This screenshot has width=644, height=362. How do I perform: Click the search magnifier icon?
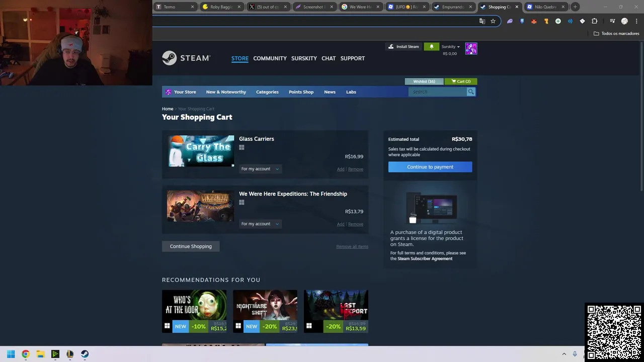(x=470, y=92)
